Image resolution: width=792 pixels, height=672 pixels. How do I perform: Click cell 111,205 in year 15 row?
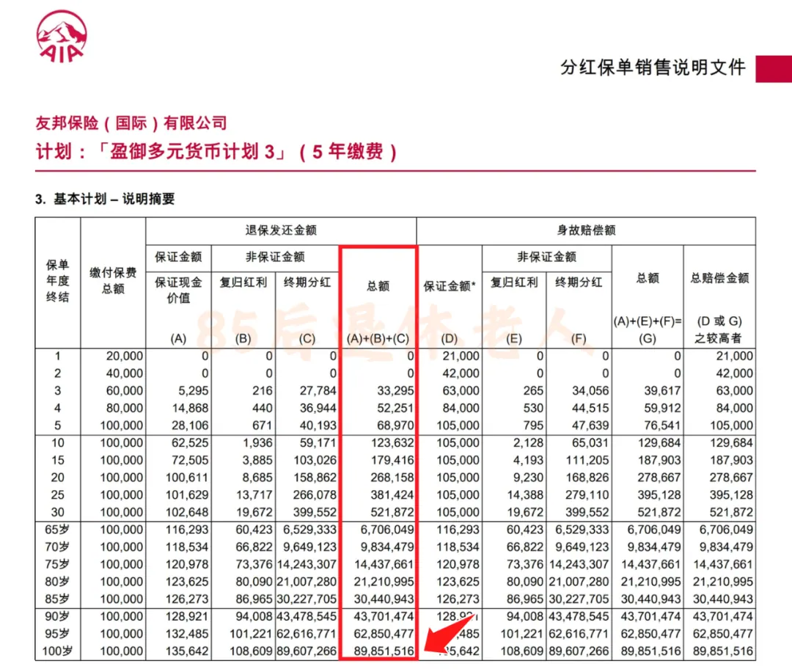pos(587,460)
